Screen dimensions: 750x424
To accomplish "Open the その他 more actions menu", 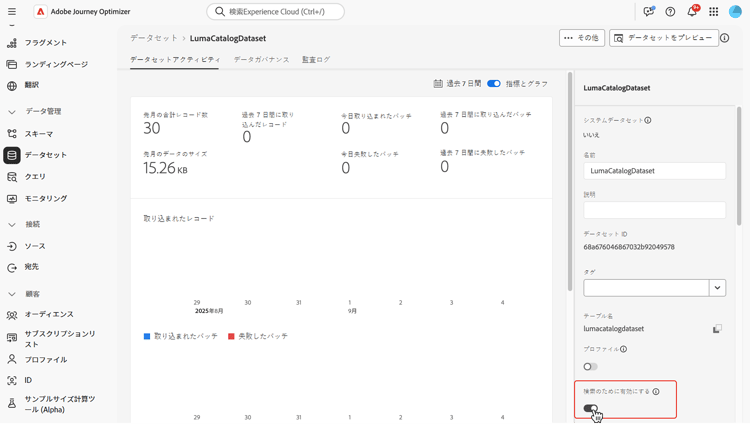I will (x=582, y=38).
